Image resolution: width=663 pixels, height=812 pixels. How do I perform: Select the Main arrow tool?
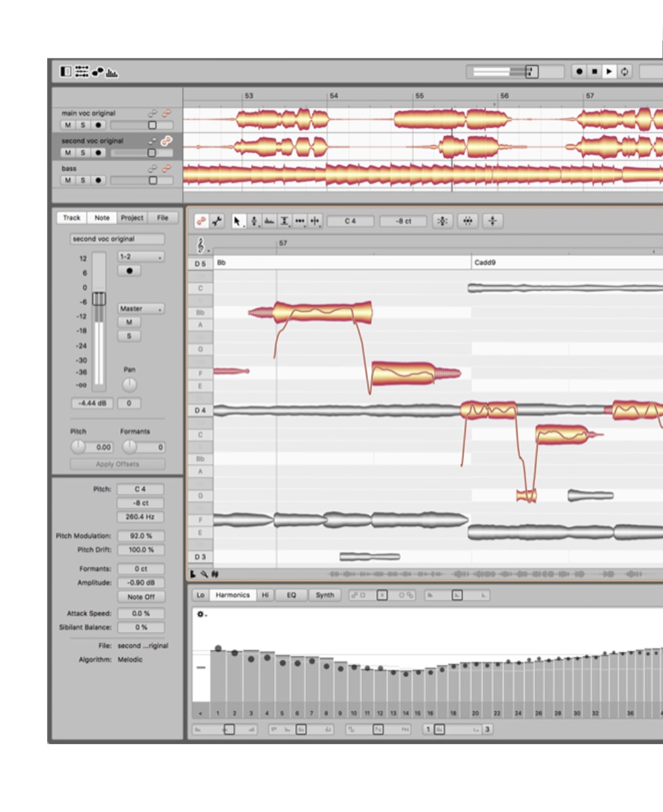[x=237, y=221]
